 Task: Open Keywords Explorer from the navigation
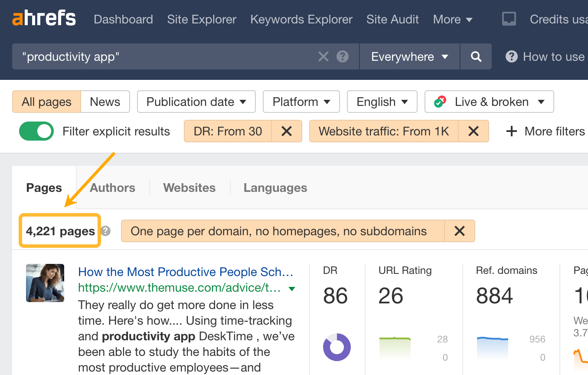(301, 19)
